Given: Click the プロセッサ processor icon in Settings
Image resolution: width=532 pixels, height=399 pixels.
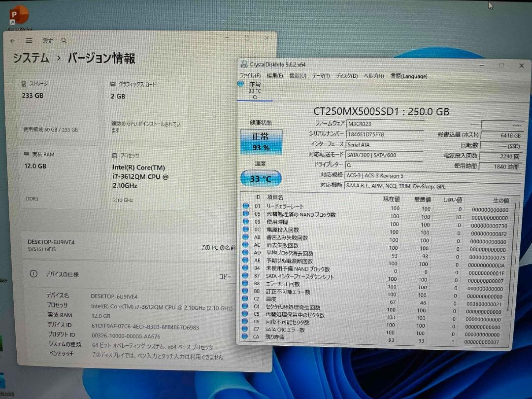Looking at the screenshot, I should click(114, 156).
